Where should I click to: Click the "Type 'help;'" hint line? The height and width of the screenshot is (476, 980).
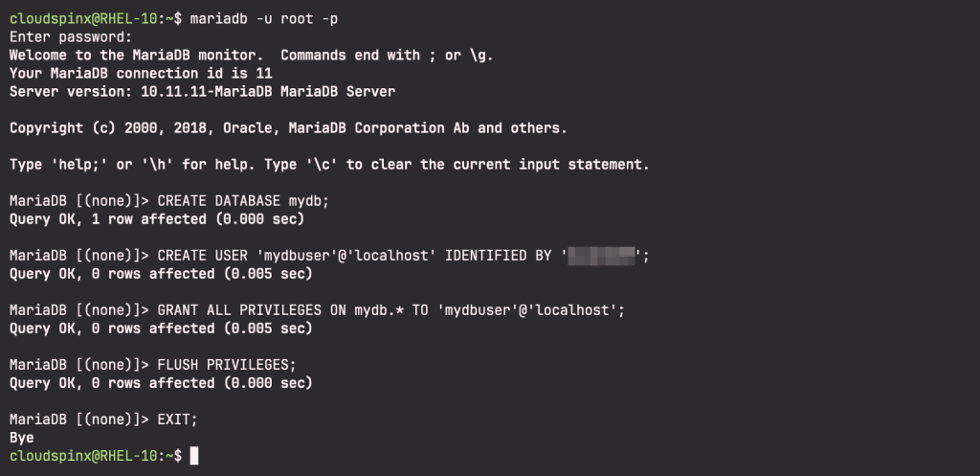(x=329, y=165)
